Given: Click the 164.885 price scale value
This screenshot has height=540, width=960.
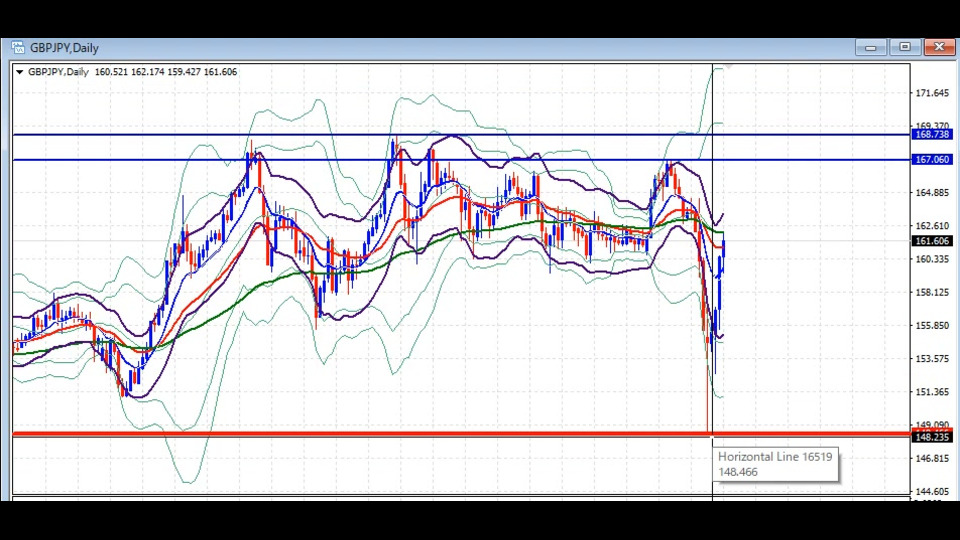Looking at the screenshot, I should point(932,193).
